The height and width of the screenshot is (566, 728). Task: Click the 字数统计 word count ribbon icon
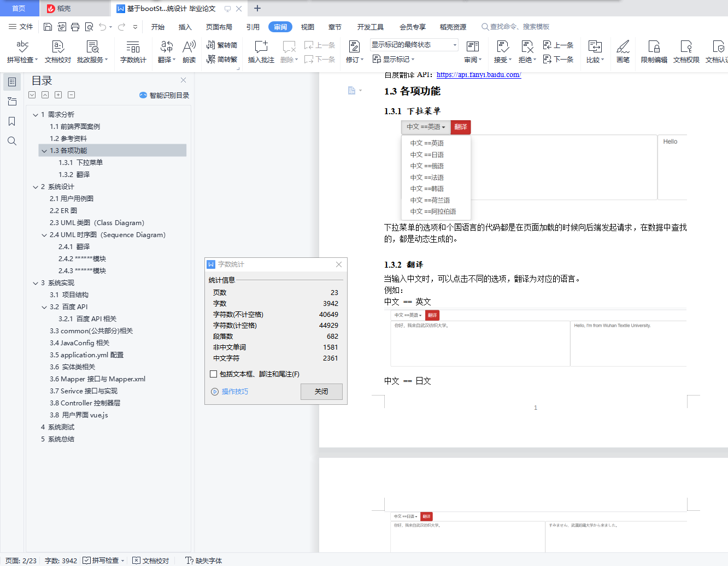pos(133,51)
